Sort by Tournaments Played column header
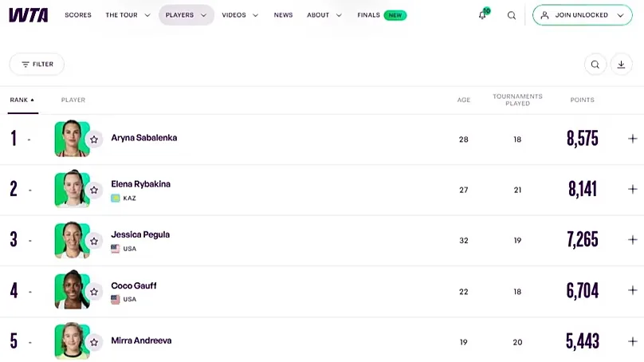Image resolution: width=644 pixels, height=362 pixels. pos(517,100)
